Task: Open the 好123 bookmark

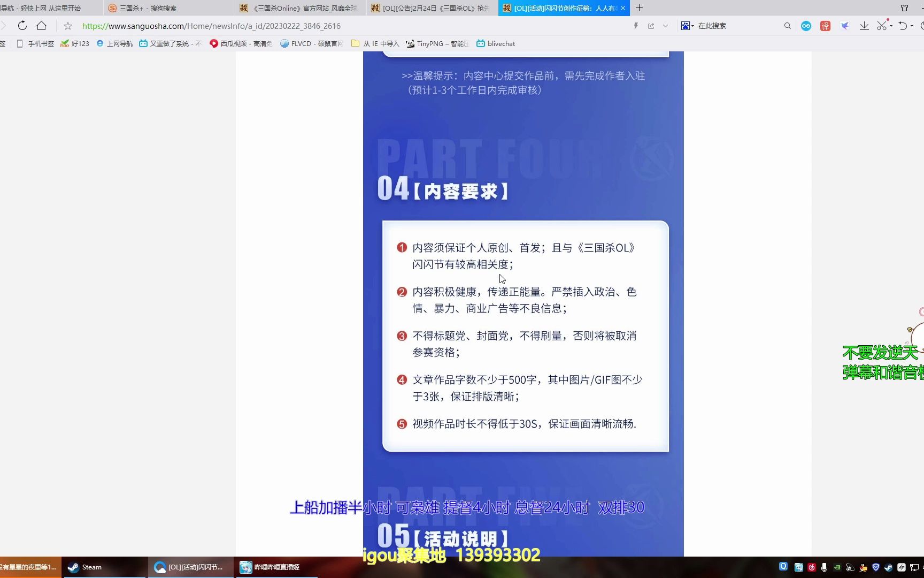Action: tap(75, 44)
